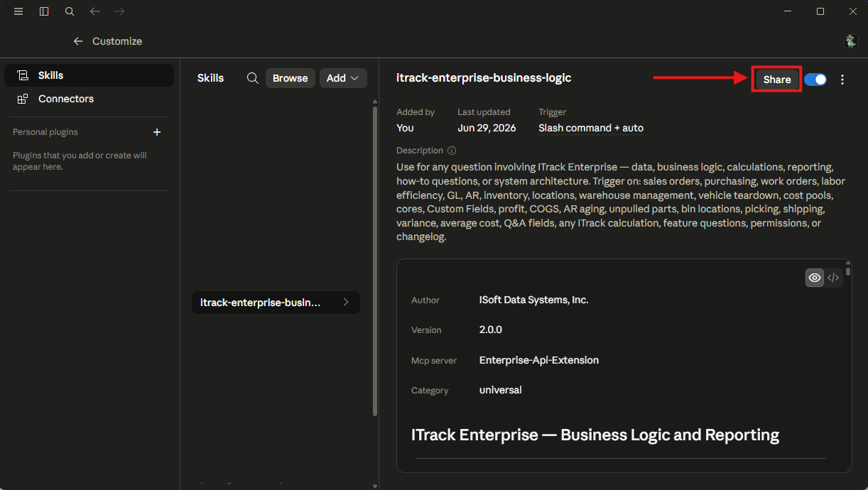Click the Share button
Image resolution: width=868 pixels, height=490 pixels.
pos(777,80)
